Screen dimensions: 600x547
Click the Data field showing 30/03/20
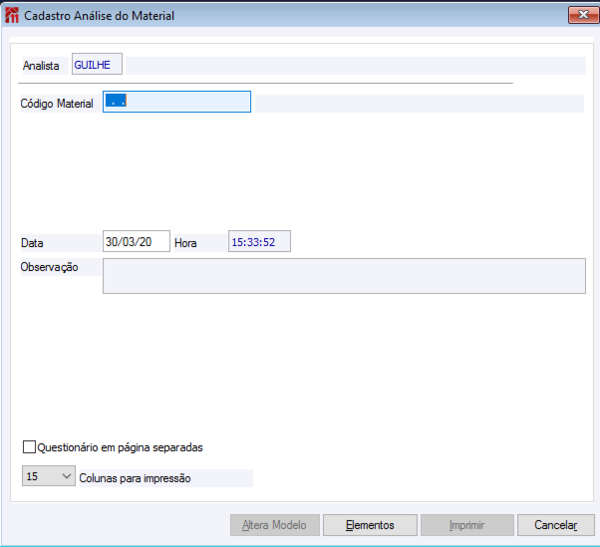(x=136, y=241)
